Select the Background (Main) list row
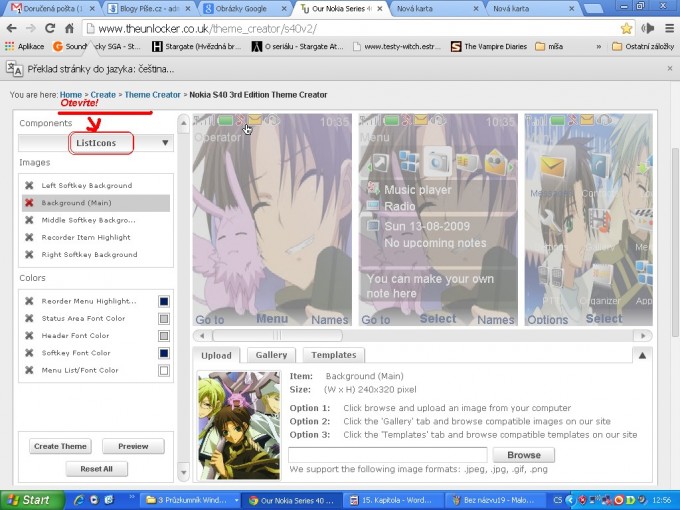680x510 pixels. click(96, 203)
